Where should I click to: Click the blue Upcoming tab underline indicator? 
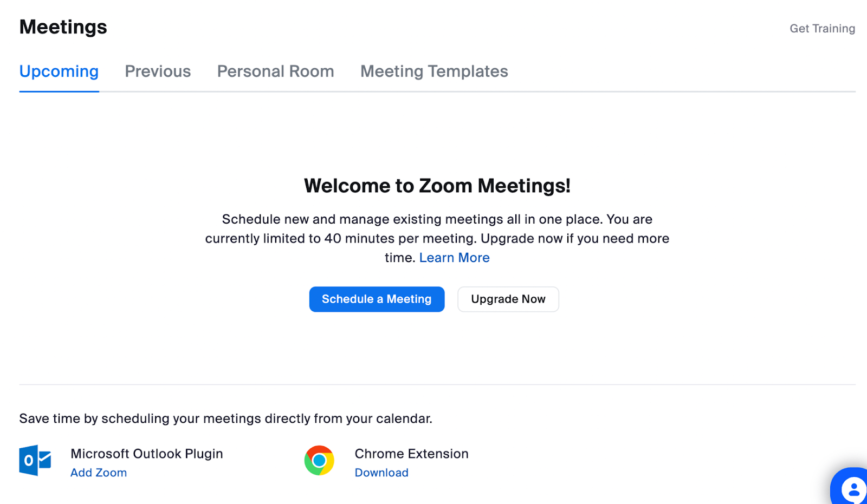click(59, 91)
